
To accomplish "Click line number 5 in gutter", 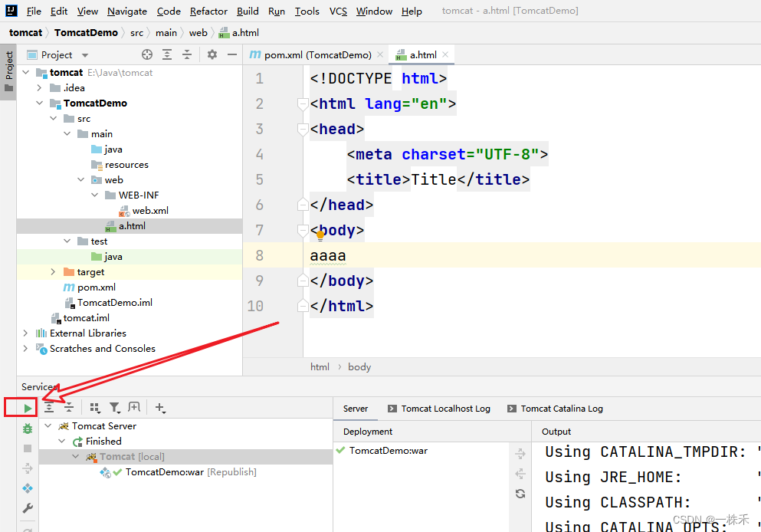I will point(259,179).
